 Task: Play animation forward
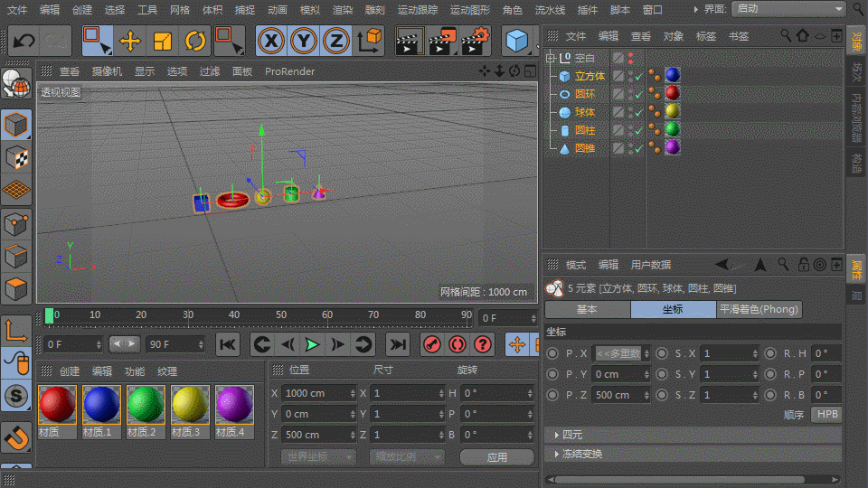point(312,344)
